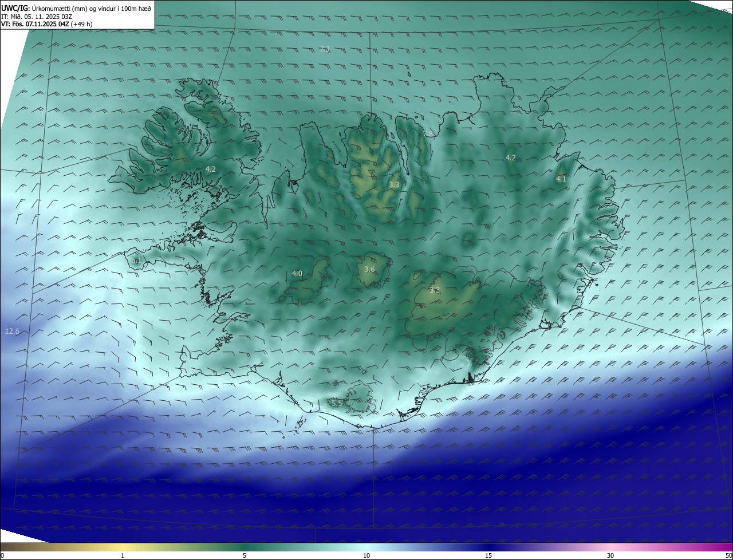Click the 3.6 value on the central glacier

click(x=369, y=269)
